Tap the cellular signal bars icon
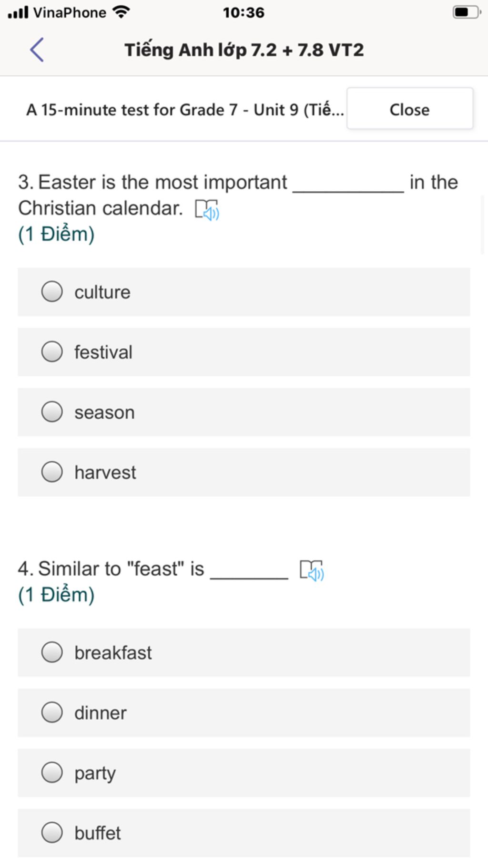Screen dimensions: 488x868 click(18, 12)
